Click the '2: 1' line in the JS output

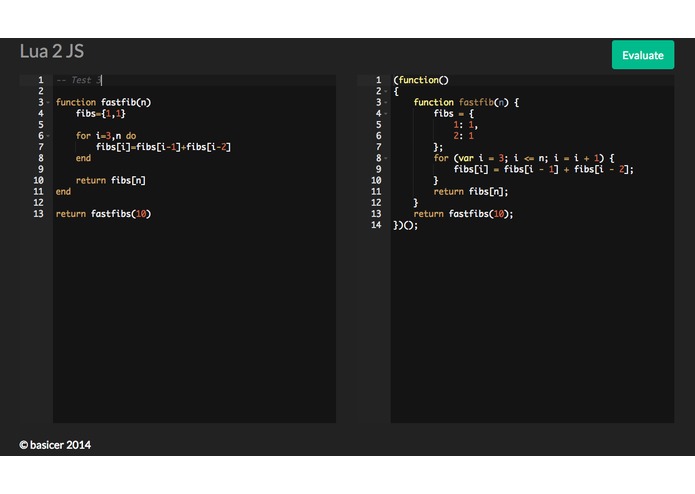464,136
